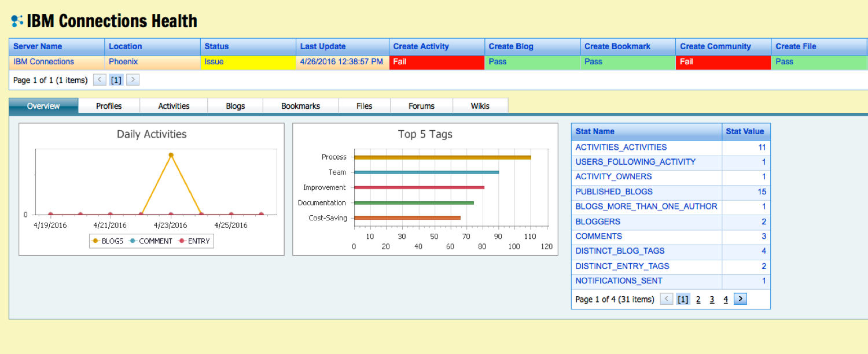The image size is (868, 354).
Task: Click the Daily Activities chart title
Action: point(152,134)
